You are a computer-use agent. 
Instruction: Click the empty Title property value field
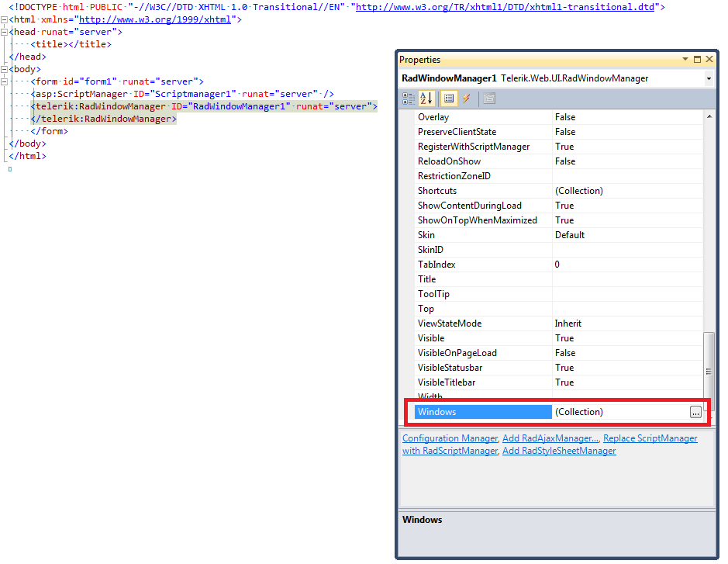pos(627,279)
